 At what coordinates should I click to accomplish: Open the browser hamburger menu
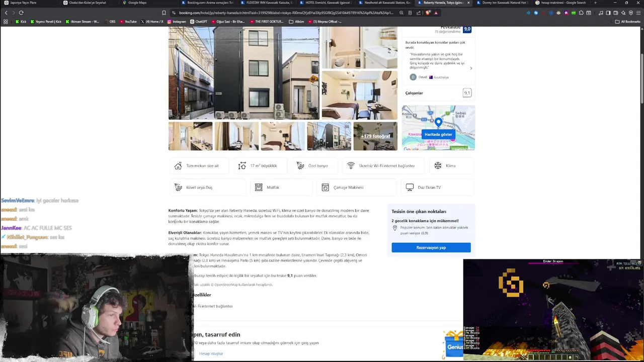638,13
